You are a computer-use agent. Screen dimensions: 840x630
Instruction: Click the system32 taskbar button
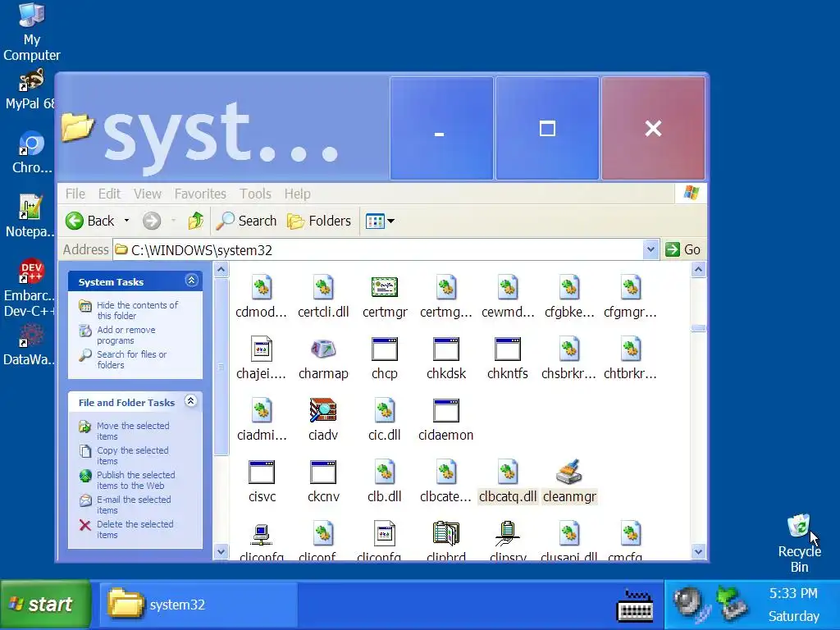[x=199, y=605]
